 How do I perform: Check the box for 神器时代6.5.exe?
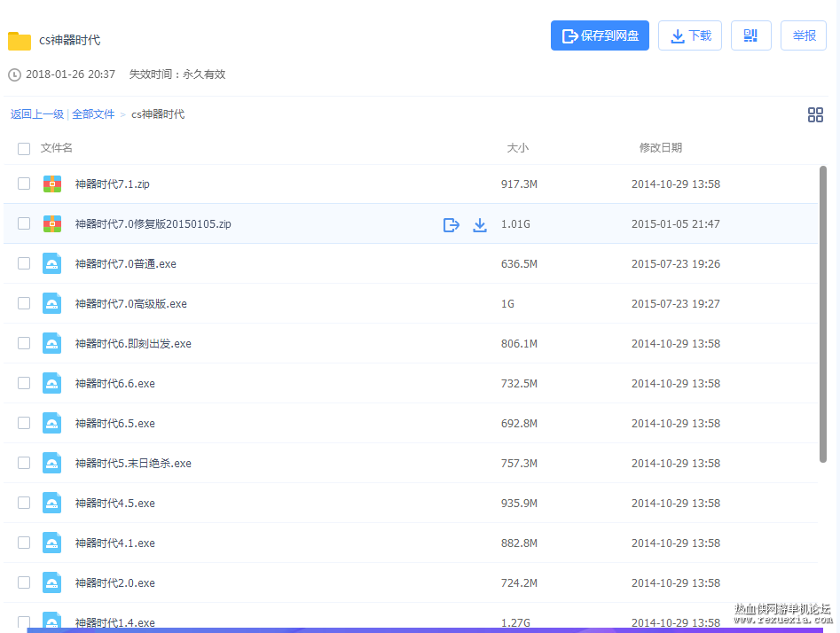[x=24, y=423]
